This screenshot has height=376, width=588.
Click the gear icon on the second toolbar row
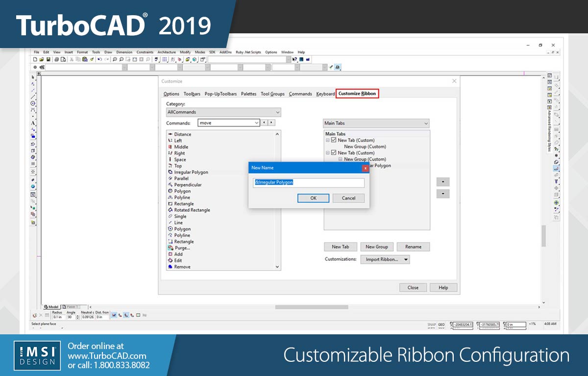(35, 67)
